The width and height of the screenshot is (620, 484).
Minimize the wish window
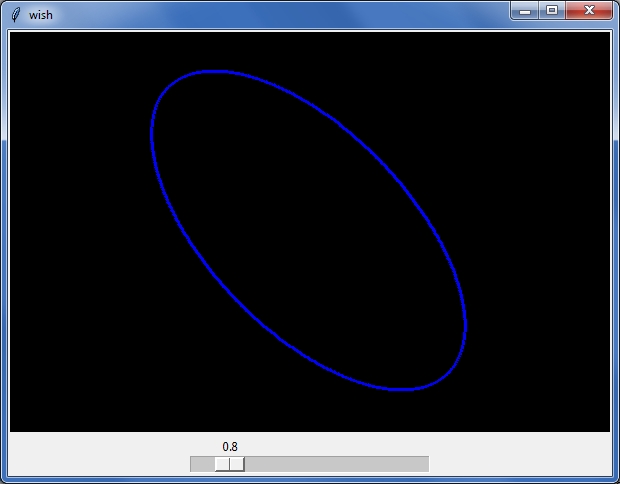[x=524, y=11]
